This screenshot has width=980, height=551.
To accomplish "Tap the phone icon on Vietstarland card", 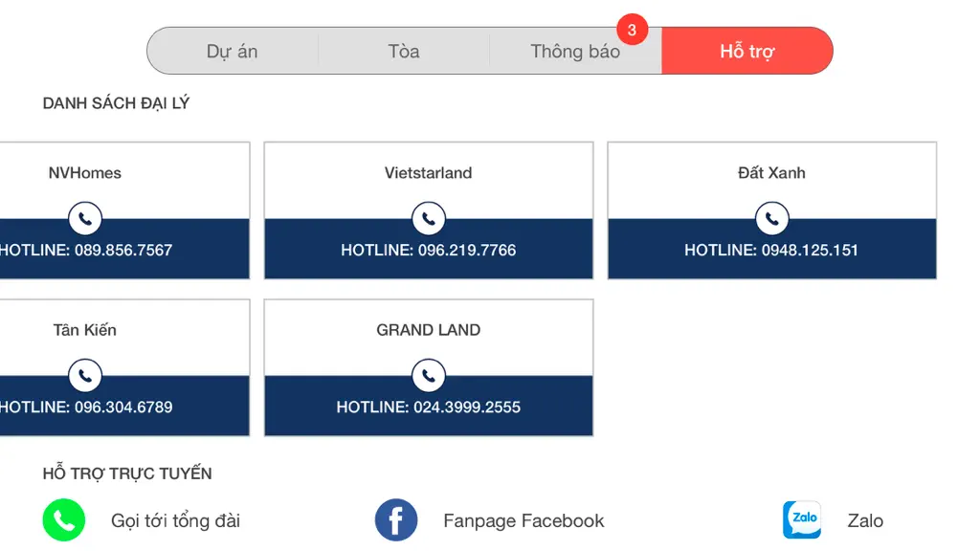I will 429,219.
